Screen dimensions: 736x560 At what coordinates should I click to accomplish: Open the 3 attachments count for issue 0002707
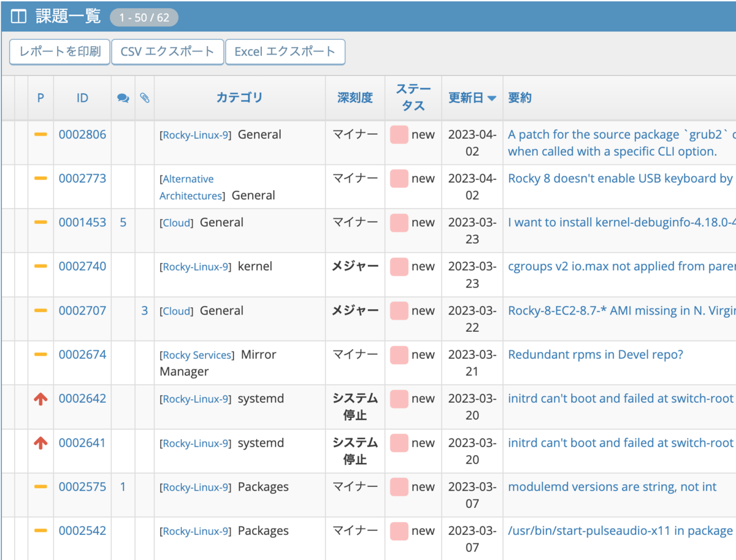[145, 310]
